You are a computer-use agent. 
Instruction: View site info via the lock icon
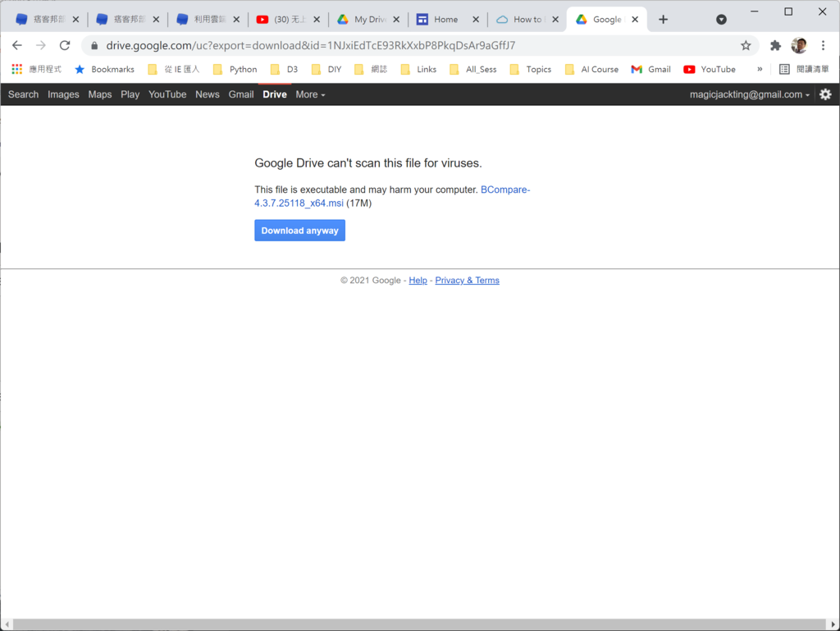[x=94, y=46]
